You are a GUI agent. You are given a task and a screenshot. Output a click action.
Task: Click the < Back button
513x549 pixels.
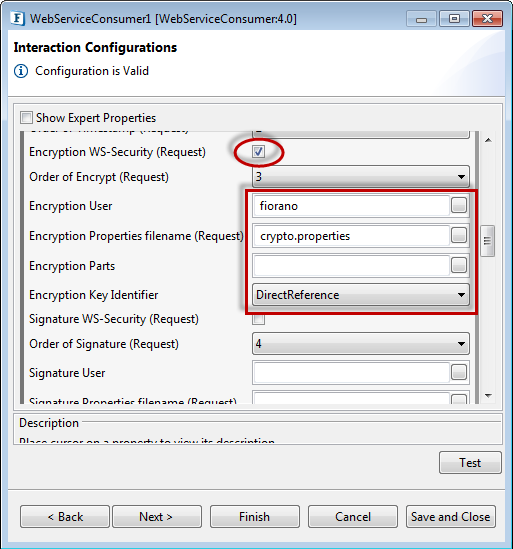click(x=65, y=516)
